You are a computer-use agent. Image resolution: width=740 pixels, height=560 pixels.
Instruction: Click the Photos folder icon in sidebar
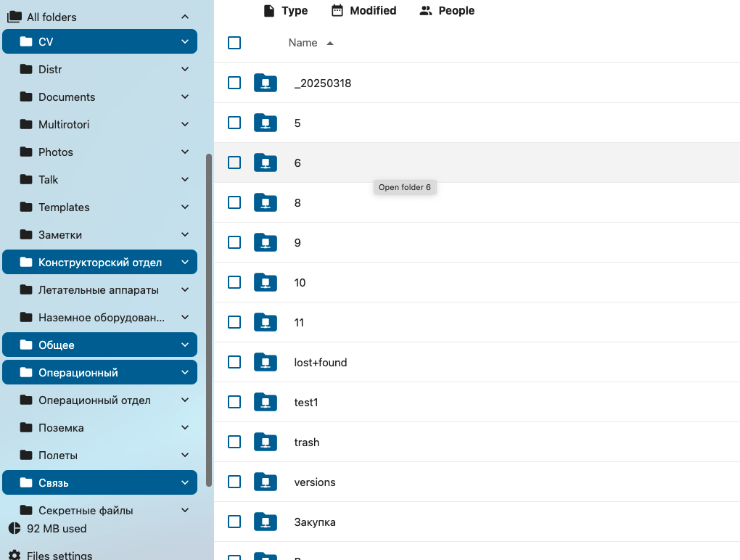point(27,152)
